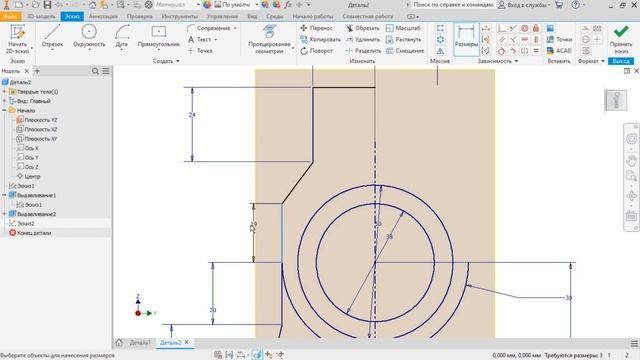The width and height of the screenshot is (640, 360).
Task: Select the Stretch (Растянуть) tool
Action: coord(403,40)
